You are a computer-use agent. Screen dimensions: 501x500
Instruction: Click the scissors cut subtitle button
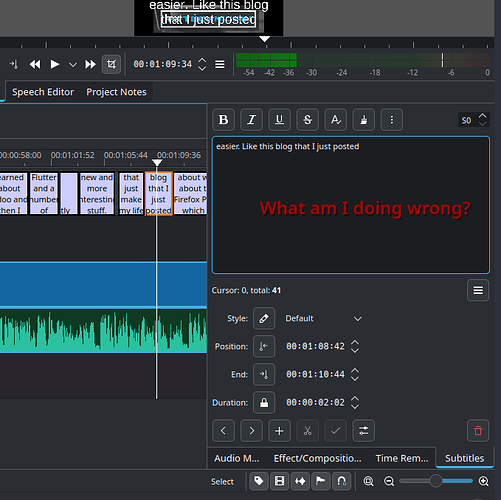(x=307, y=431)
